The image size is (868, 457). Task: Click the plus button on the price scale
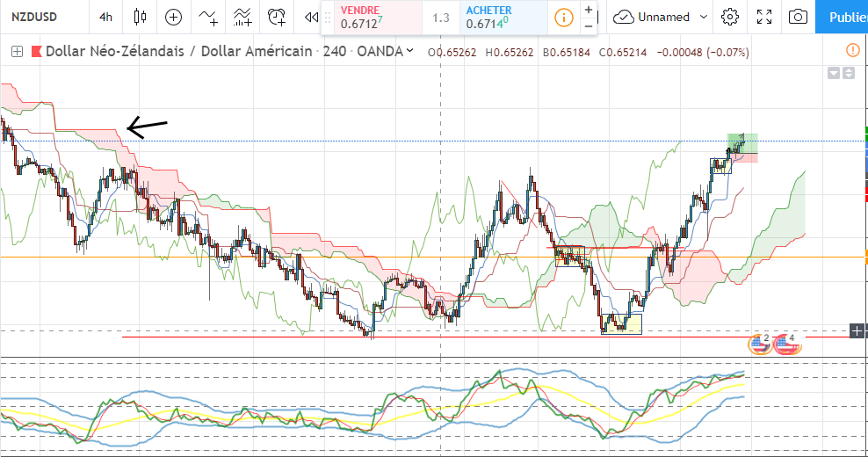[857, 331]
